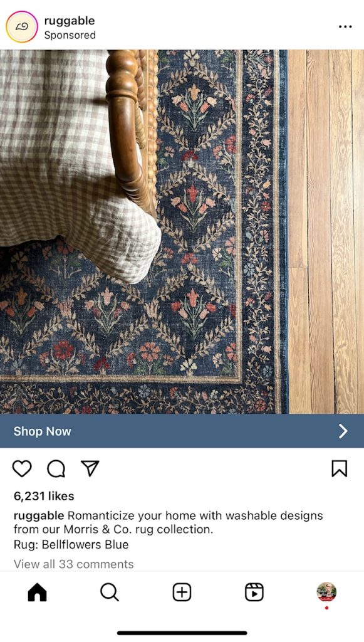364x642 pixels.
Task: Open the Search magnifier tab
Action: coord(110,592)
